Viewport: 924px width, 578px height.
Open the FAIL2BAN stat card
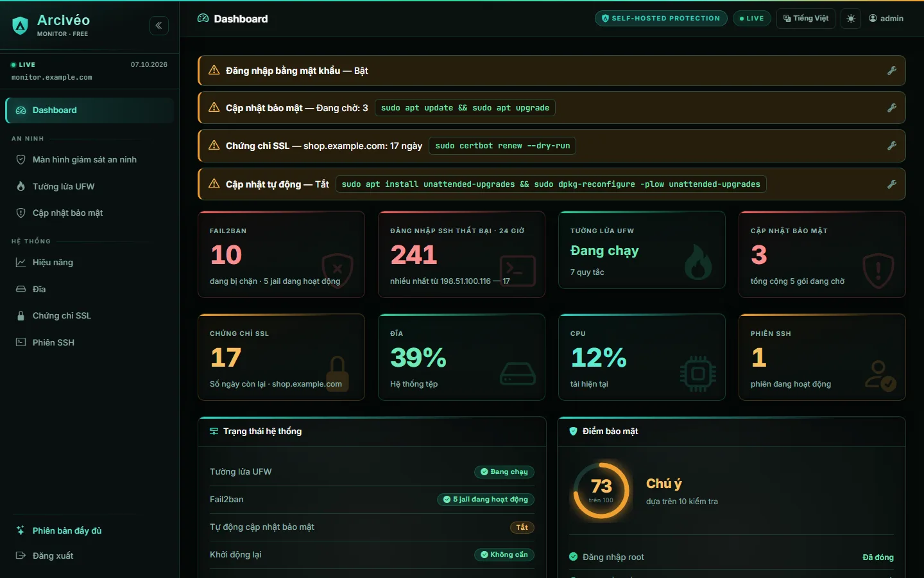(x=282, y=254)
